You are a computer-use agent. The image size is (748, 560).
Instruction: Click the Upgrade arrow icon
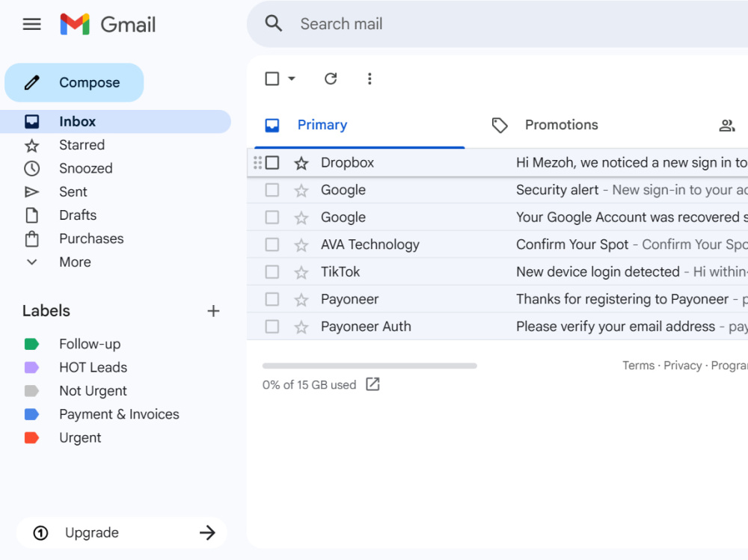(207, 532)
